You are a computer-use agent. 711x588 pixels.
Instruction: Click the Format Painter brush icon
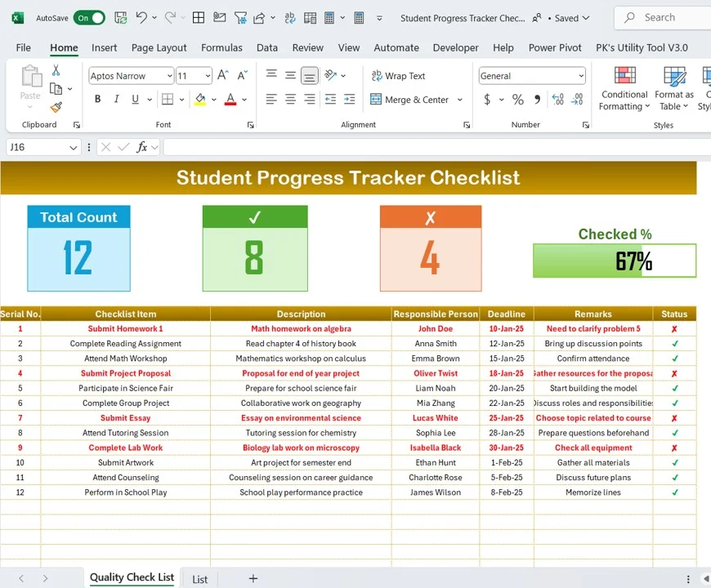click(56, 107)
